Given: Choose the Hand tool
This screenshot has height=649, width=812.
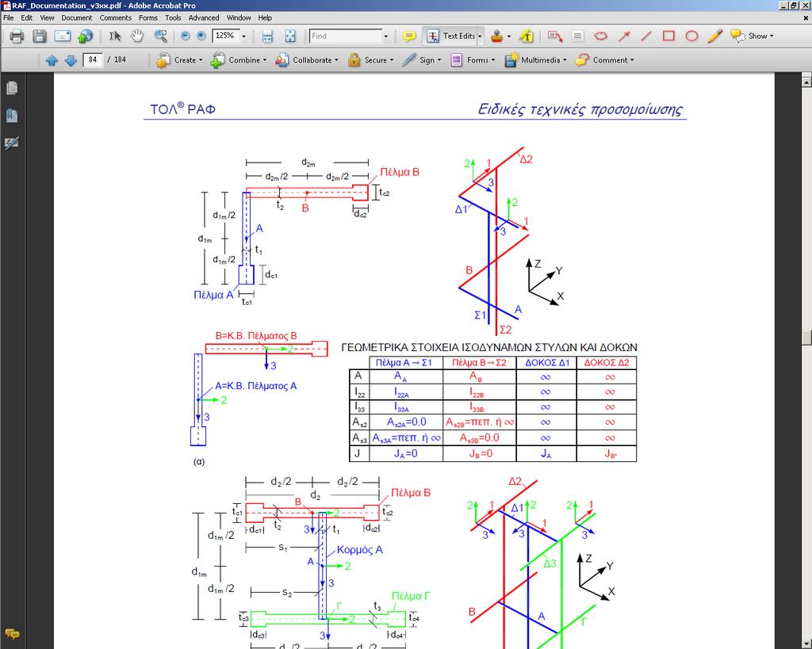Looking at the screenshot, I should tap(137, 36).
